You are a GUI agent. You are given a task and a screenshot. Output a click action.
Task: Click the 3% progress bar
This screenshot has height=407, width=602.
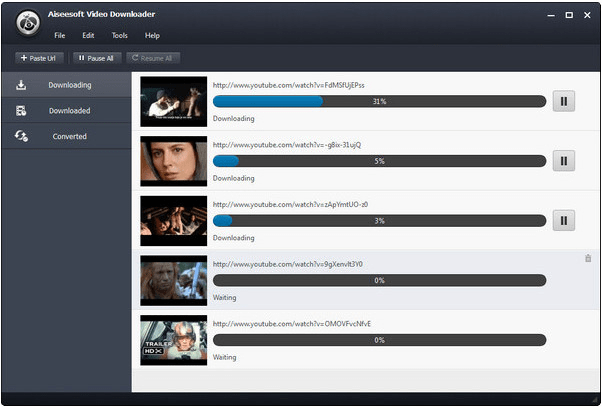tap(379, 220)
